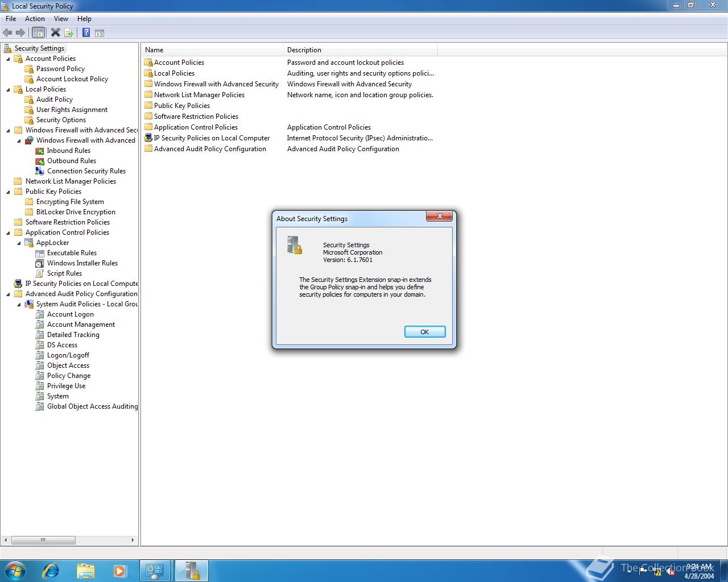Image resolution: width=728 pixels, height=582 pixels.
Task: Select Public Key Policies in list pane
Action: [182, 106]
